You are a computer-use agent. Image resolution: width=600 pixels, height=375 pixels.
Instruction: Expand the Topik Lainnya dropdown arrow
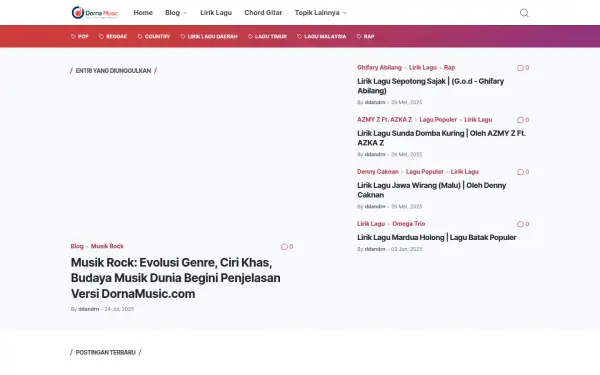pos(345,13)
